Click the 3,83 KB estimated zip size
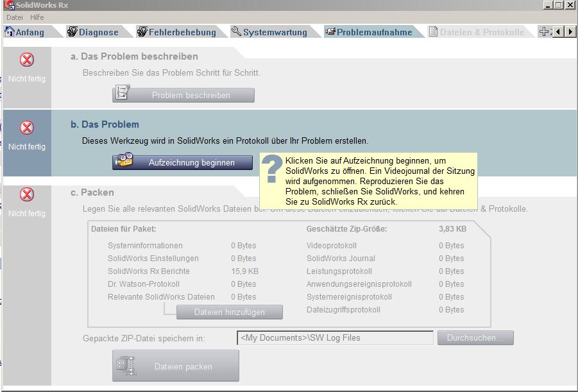Viewport: 578px width, 392px height. point(453,229)
